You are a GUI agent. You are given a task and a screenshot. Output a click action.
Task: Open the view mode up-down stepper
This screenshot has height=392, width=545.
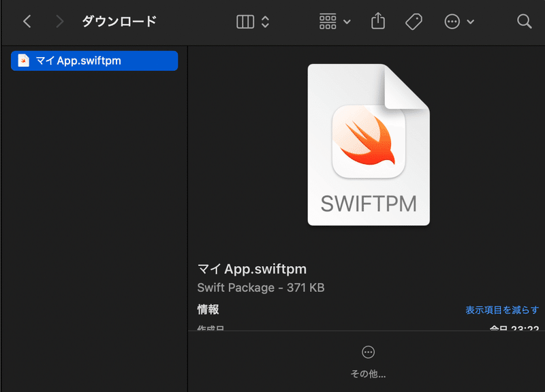click(x=265, y=22)
